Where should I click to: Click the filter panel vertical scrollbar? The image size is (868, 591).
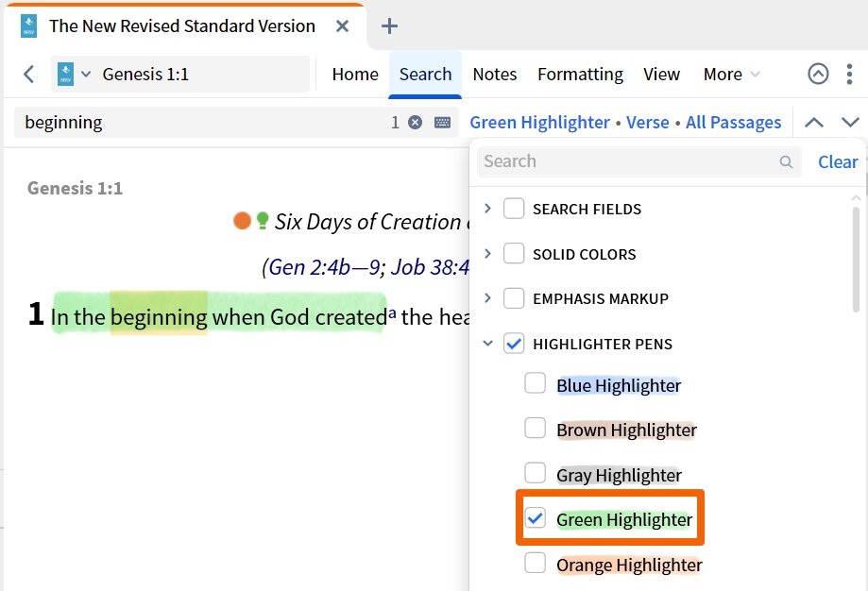click(x=856, y=260)
